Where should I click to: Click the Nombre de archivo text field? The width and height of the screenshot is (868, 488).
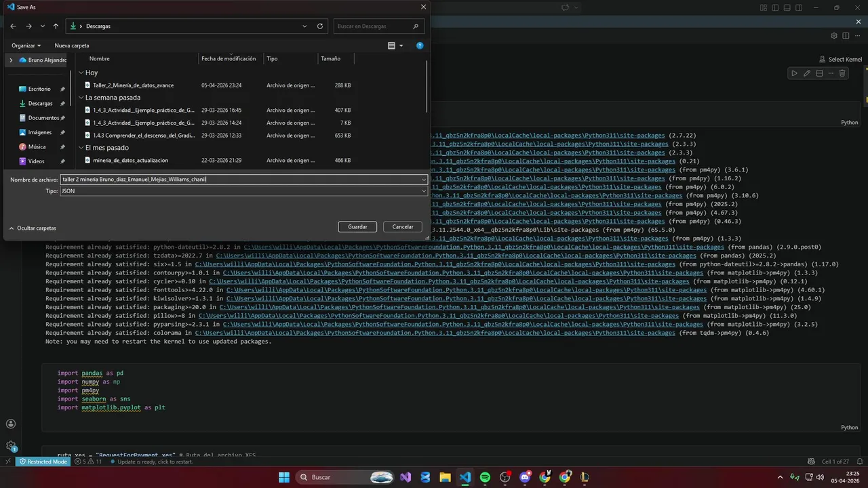[240, 180]
